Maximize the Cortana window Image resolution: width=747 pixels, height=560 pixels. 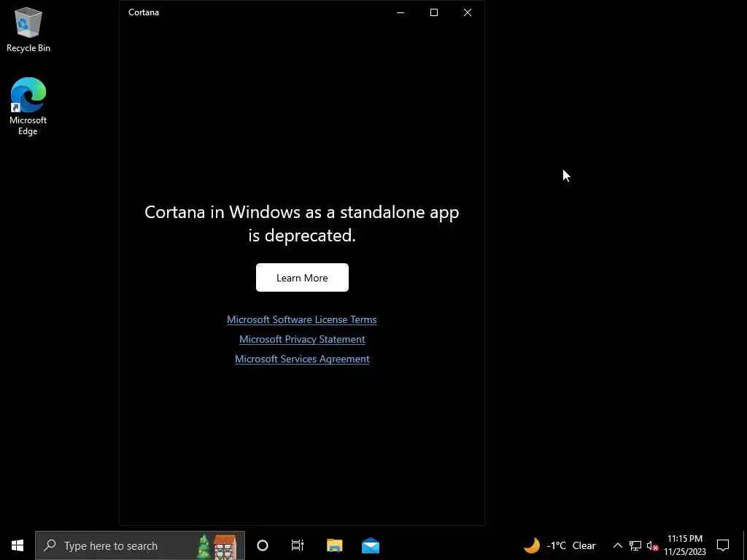click(434, 12)
